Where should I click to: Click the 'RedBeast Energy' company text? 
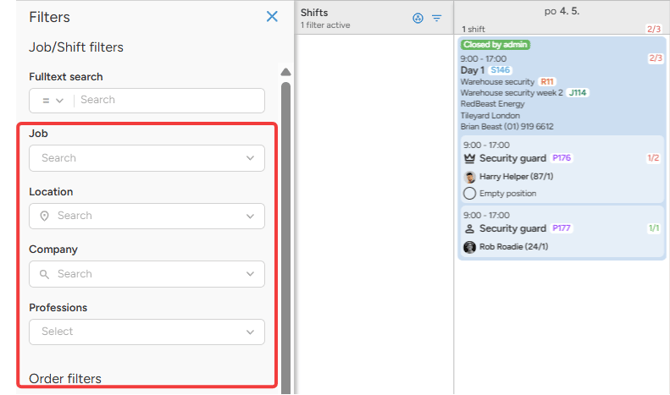[x=492, y=104]
